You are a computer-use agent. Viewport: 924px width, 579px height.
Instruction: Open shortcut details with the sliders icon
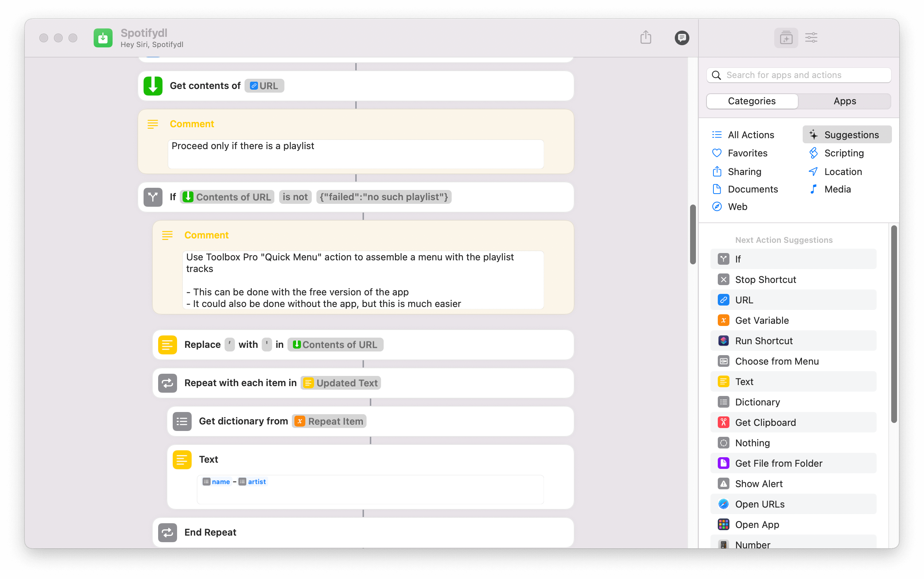pos(811,38)
